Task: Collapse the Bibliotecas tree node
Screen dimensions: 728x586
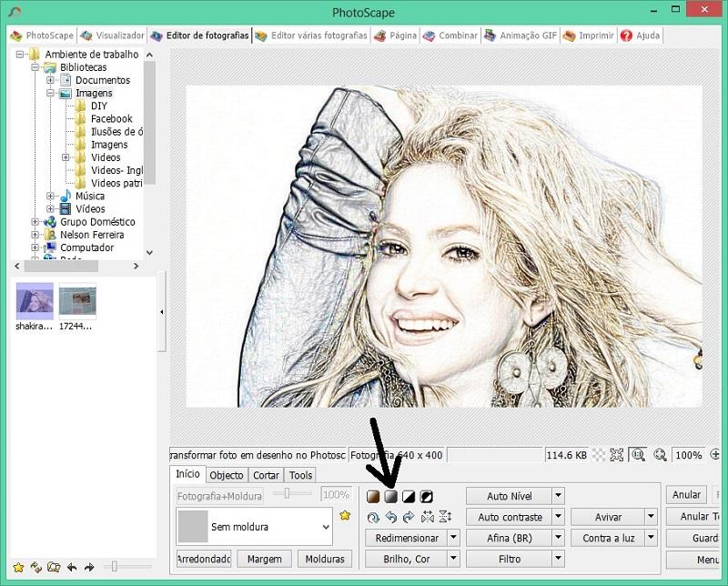Action: [x=35, y=67]
